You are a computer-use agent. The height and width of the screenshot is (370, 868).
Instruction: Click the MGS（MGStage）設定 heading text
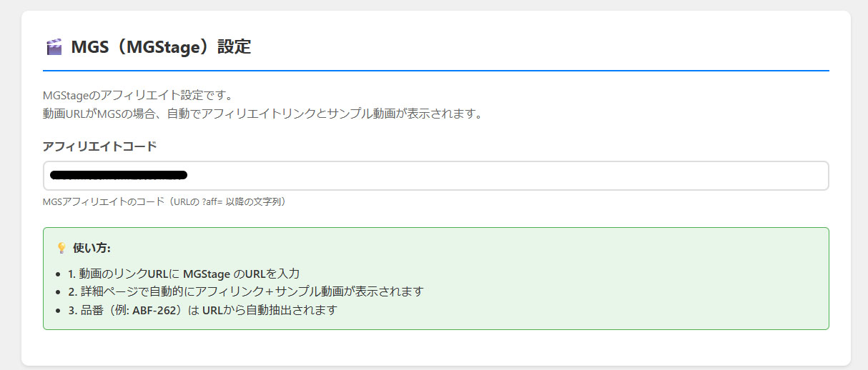[161, 48]
